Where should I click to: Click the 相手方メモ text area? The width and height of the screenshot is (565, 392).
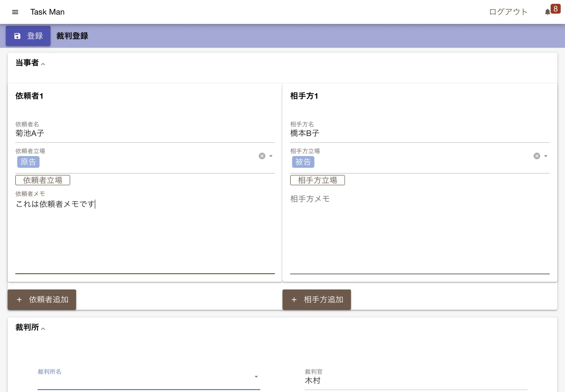coord(420,231)
